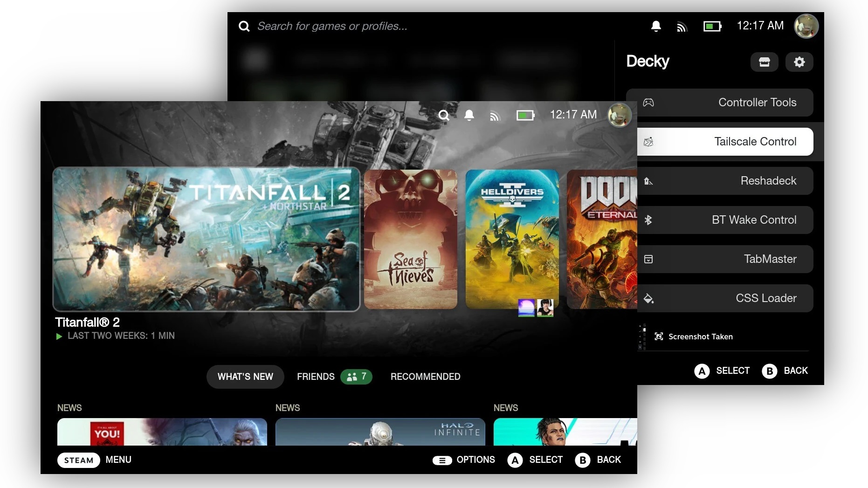Click the Options button in footer
This screenshot has height=488, width=868.
pyautogui.click(x=464, y=460)
